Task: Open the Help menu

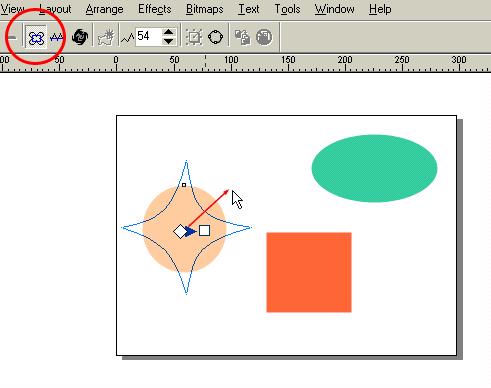Action: 380,9
